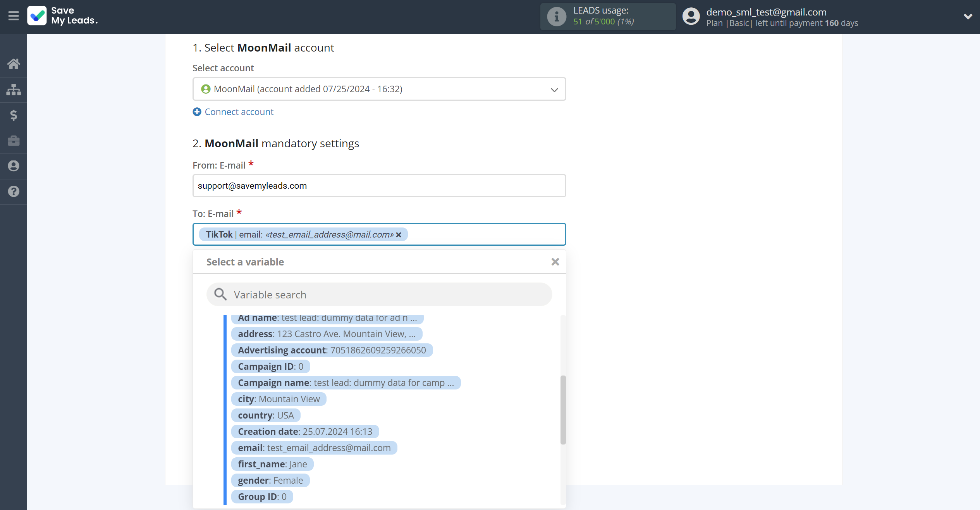Click the Connect account link

point(239,112)
